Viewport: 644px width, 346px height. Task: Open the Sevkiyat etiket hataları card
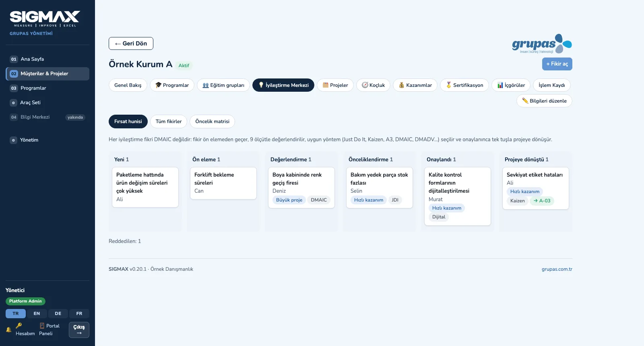coord(536,188)
